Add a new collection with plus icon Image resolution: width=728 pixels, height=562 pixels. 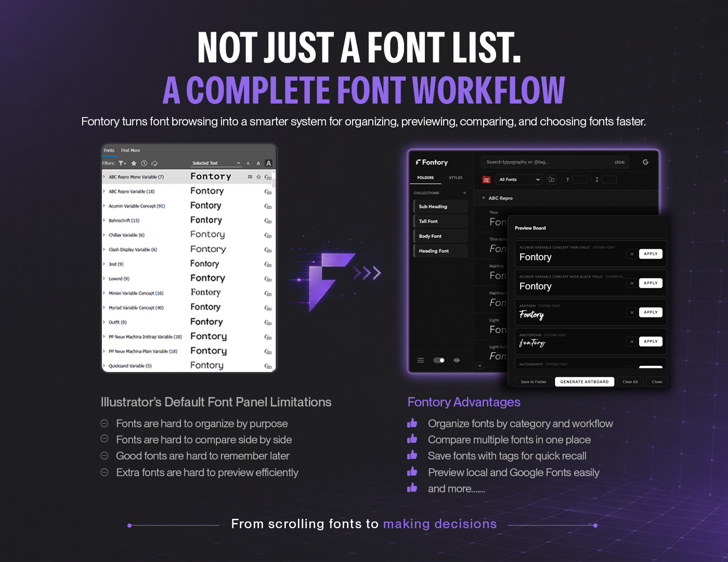point(464,193)
